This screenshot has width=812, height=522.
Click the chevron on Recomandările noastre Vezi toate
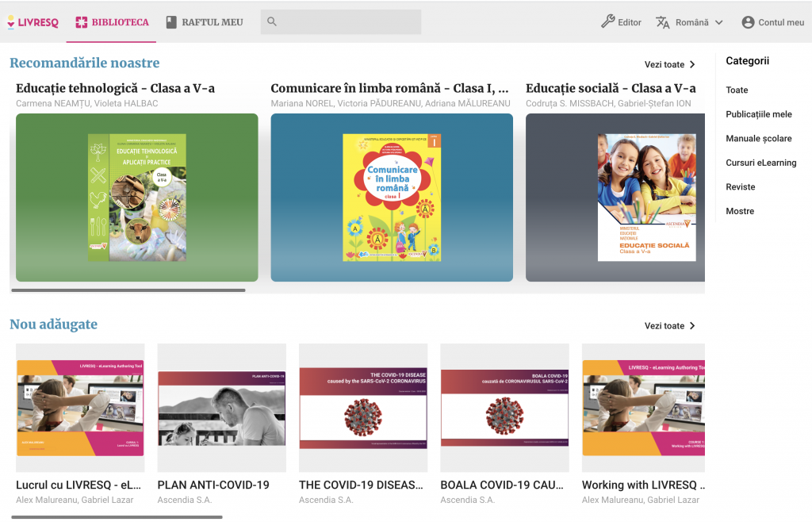click(692, 63)
